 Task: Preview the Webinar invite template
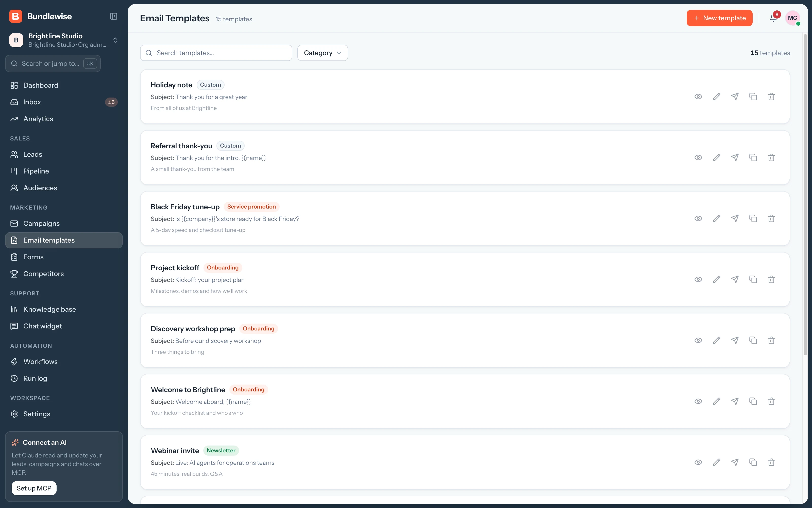pos(698,462)
